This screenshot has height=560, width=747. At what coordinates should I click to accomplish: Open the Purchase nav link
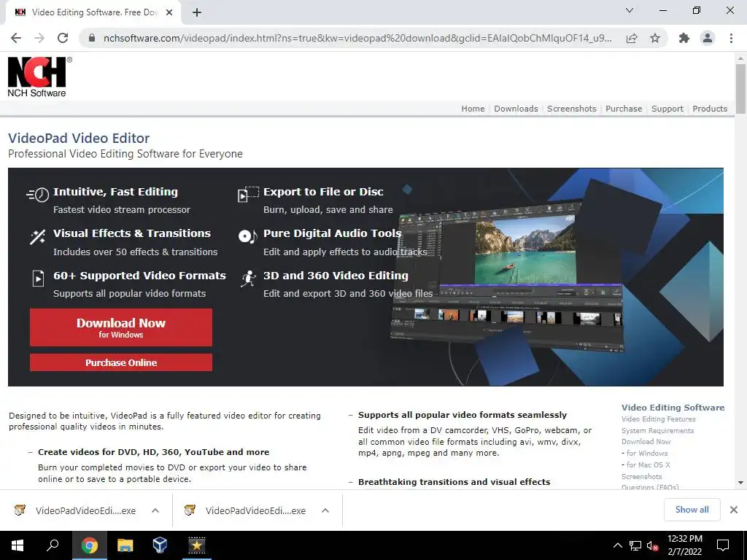[x=624, y=109]
